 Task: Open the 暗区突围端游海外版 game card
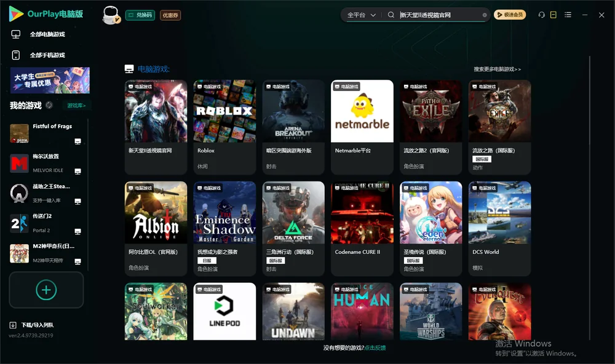tap(293, 127)
